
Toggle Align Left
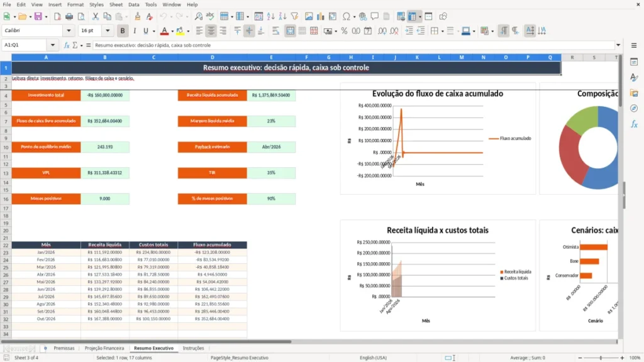pyautogui.click(x=199, y=31)
